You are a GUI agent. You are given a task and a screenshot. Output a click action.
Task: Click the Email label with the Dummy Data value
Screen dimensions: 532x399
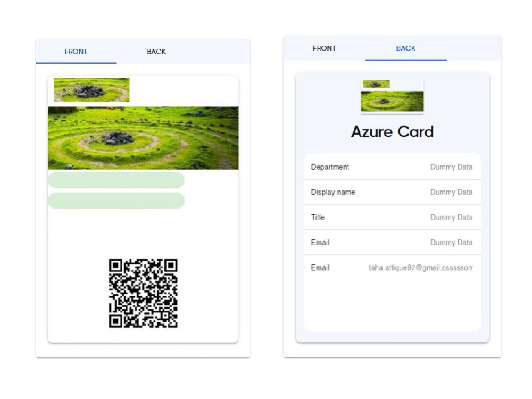(x=320, y=242)
